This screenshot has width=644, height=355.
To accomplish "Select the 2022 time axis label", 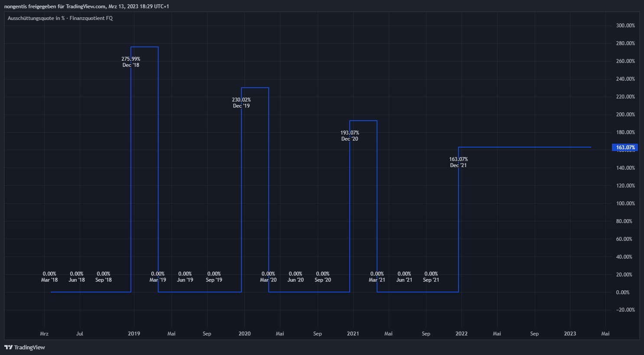I will [x=462, y=334].
